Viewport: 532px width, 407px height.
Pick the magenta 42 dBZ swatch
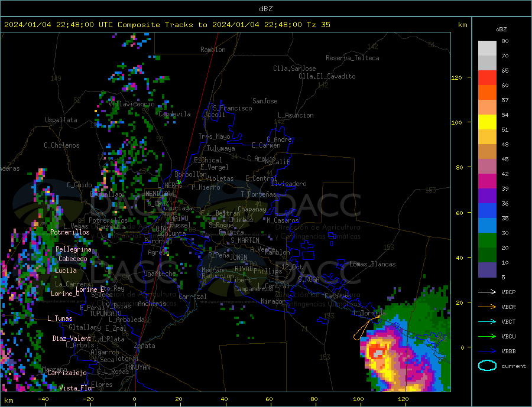coord(487,181)
